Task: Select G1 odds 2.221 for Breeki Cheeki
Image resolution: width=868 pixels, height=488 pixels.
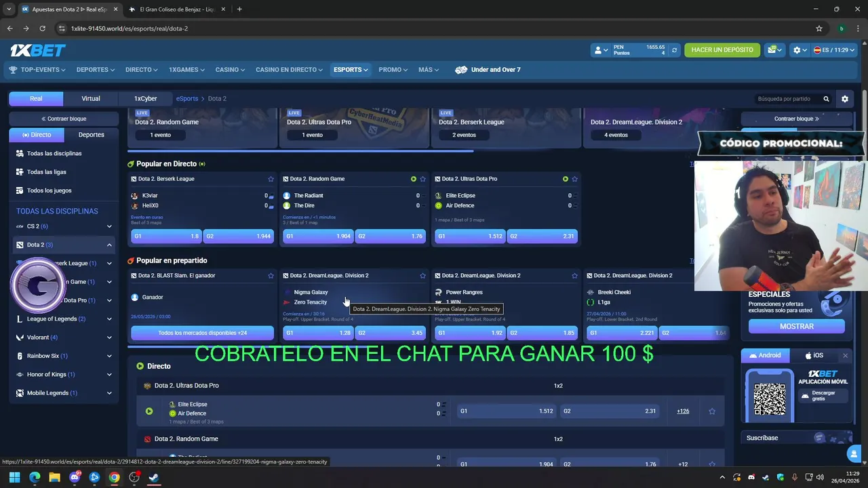Action: click(622, 333)
